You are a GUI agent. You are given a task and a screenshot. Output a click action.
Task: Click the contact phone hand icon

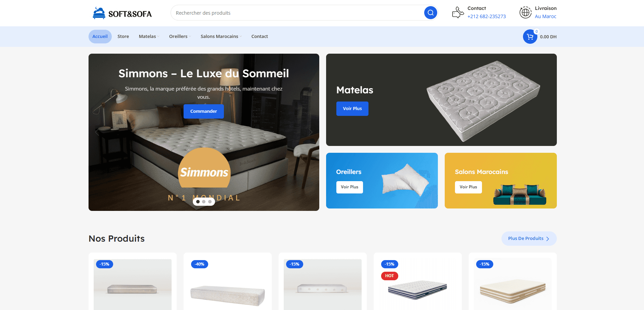(x=458, y=13)
